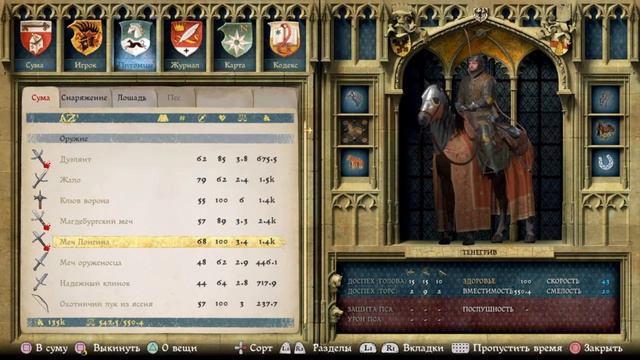Select the Магдебургский меч item name

pos(96,221)
